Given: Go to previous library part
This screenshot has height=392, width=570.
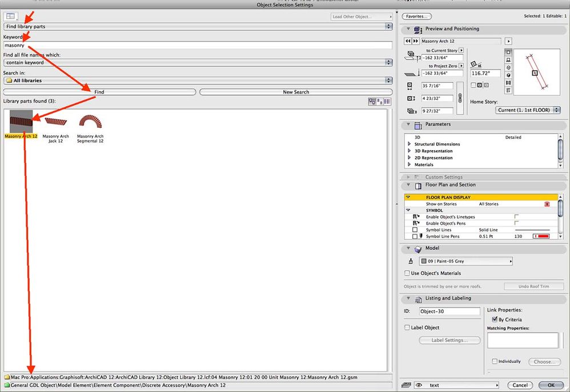Looking at the screenshot, I should pyautogui.click(x=408, y=41).
